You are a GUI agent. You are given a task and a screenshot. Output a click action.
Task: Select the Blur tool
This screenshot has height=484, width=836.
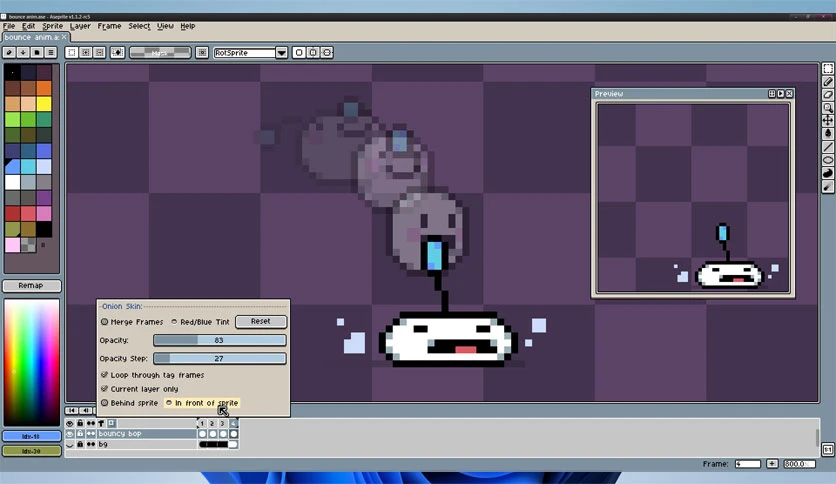pos(827,187)
